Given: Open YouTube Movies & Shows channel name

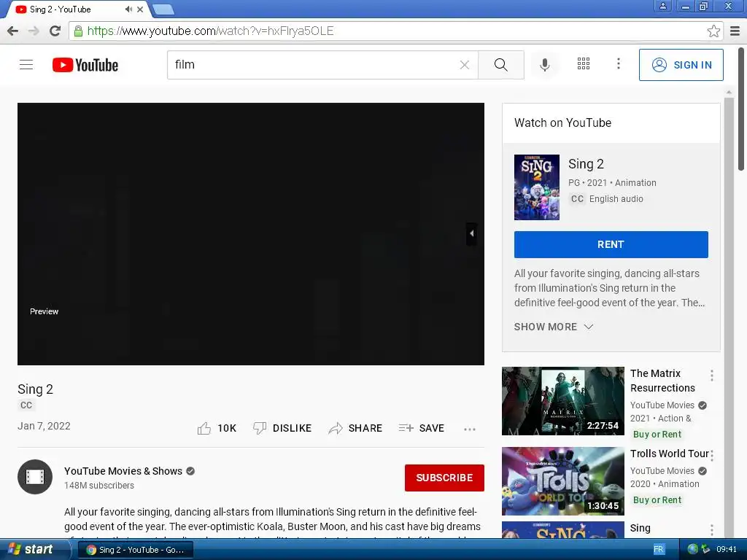Looking at the screenshot, I should pyautogui.click(x=123, y=471).
